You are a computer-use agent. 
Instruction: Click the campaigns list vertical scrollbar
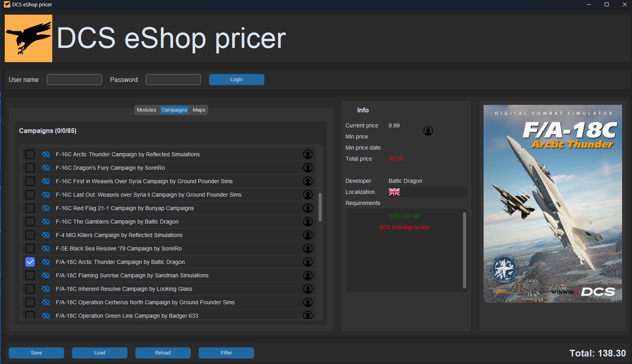[320, 207]
